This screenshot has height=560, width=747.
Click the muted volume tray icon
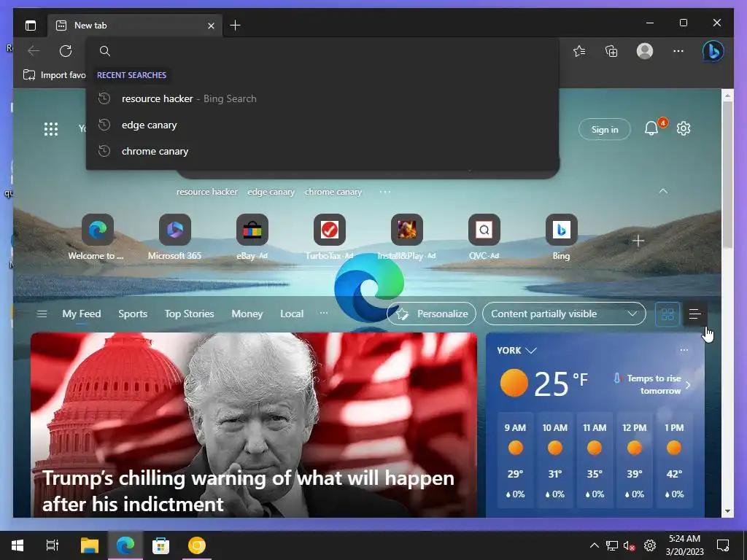[x=629, y=545]
